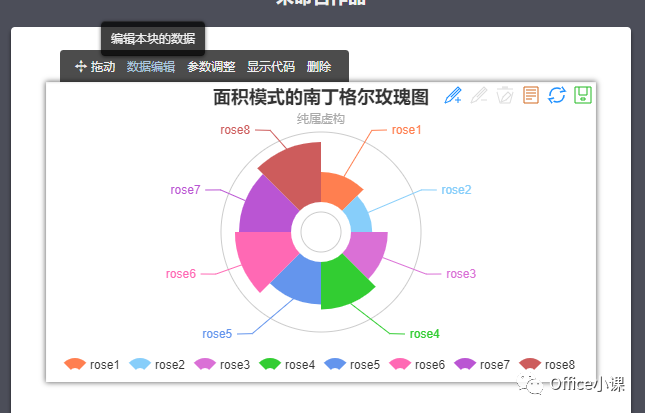
Task: Click the rose6 pie label text
Action: pos(181,274)
